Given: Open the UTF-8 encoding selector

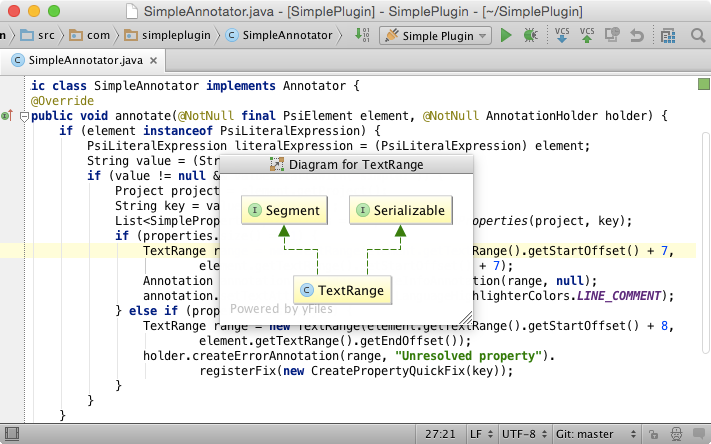Looking at the screenshot, I should (525, 434).
